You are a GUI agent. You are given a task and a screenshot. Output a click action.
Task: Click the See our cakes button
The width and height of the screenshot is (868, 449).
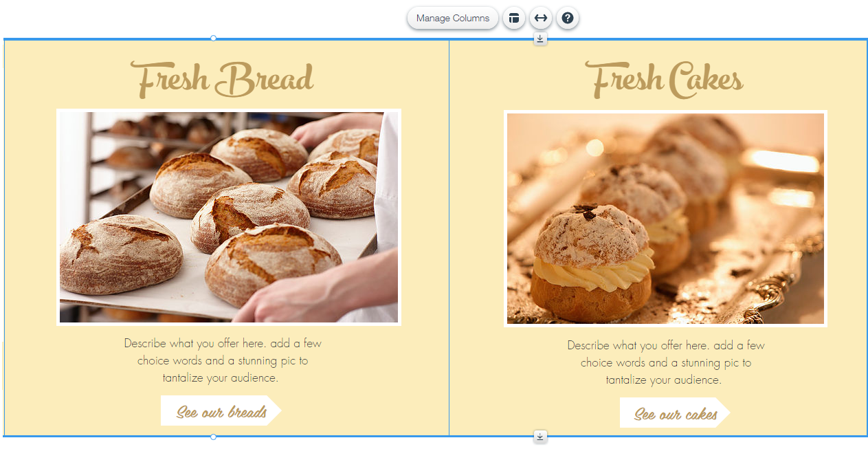[675, 413]
